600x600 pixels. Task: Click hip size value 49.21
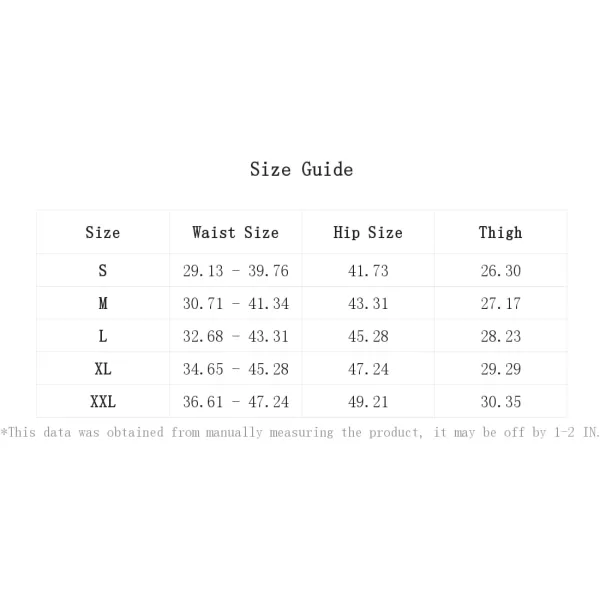368,402
